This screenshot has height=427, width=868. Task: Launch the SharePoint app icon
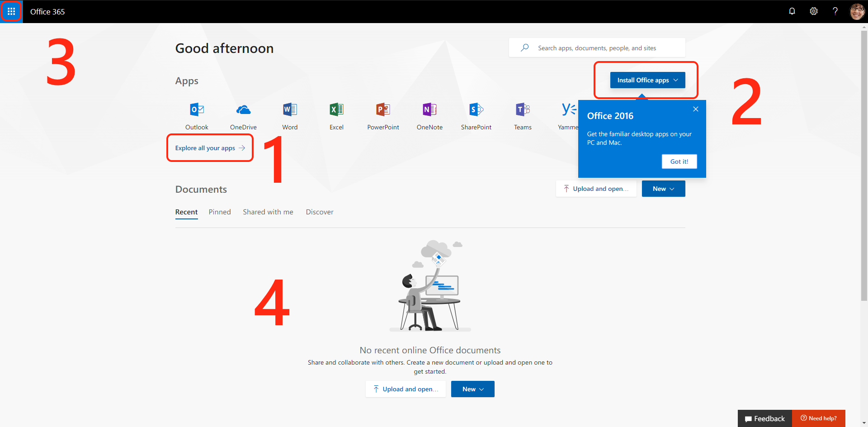coord(476,110)
